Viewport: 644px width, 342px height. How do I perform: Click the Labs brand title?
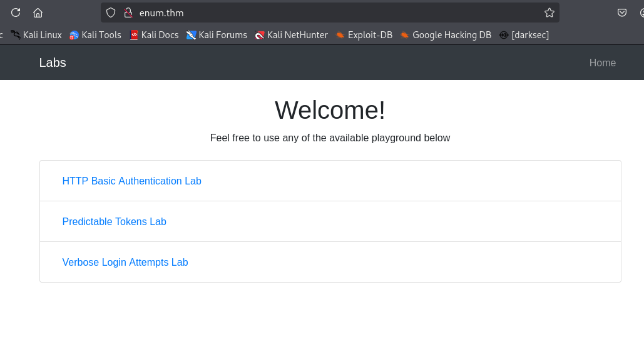(x=53, y=63)
